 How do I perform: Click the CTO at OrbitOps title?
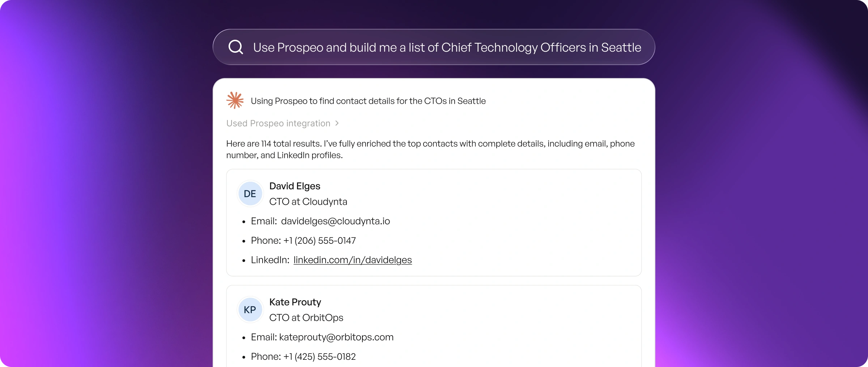[x=306, y=318]
